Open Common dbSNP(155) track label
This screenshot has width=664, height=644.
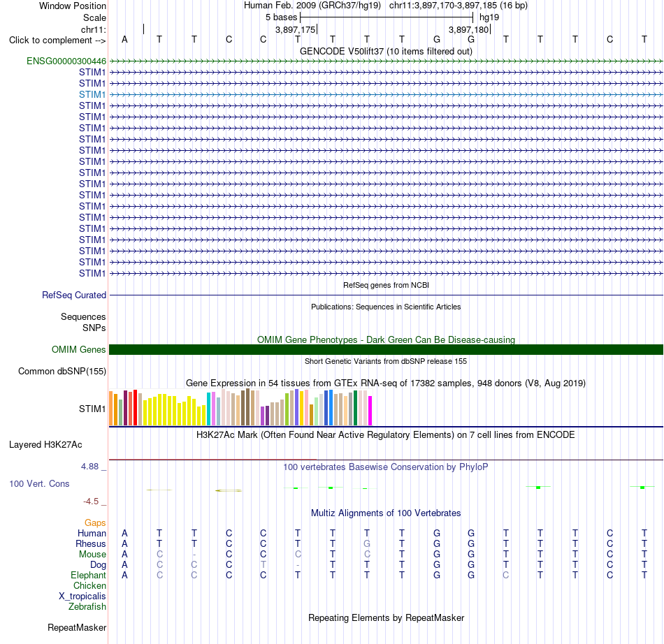62,371
